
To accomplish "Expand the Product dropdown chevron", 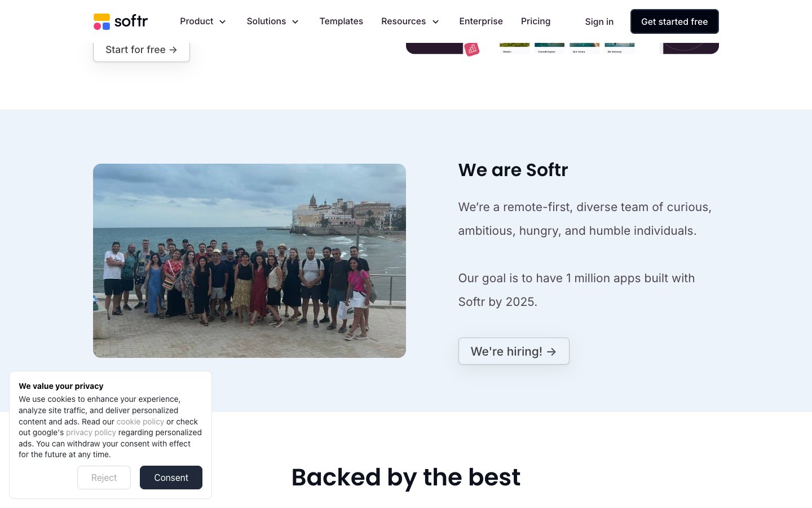I will 223,22.
